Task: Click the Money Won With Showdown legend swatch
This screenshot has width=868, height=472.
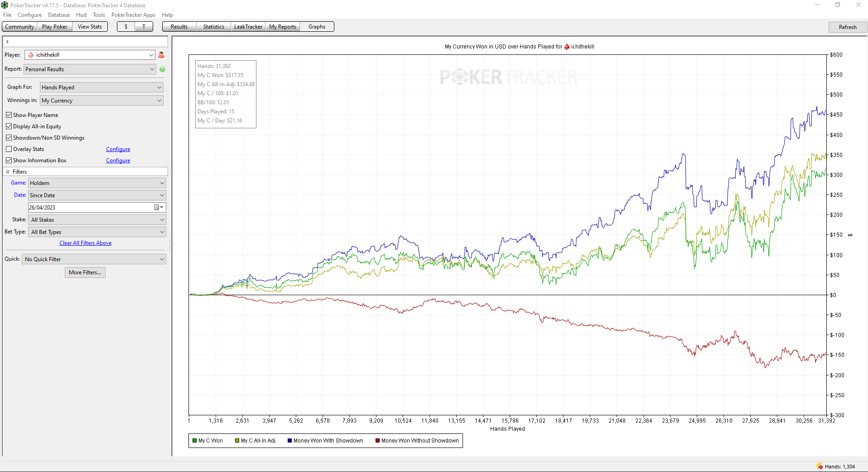Action: pos(289,441)
